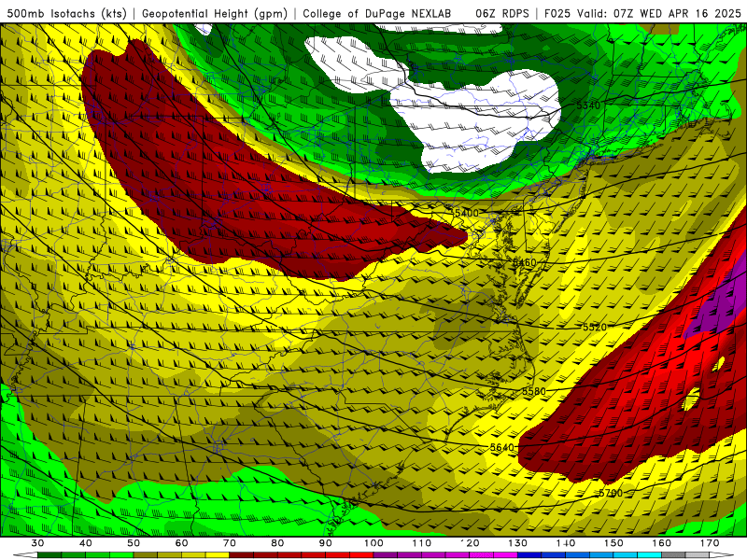Viewport: 747px width, 560px height.
Task: Pick the dark green 30-35 kt legend swatch
Action: pyautogui.click(x=49, y=555)
